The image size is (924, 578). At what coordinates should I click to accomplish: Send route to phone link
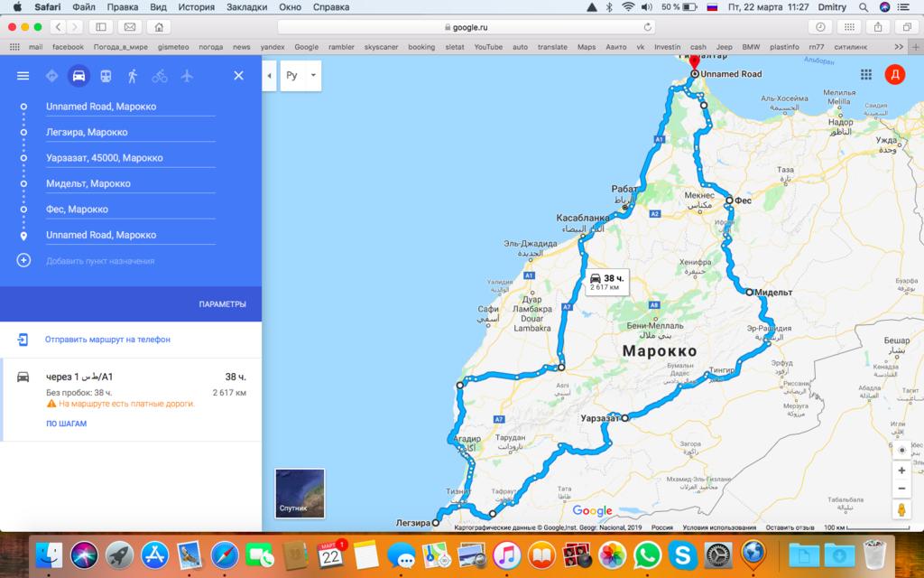107,340
